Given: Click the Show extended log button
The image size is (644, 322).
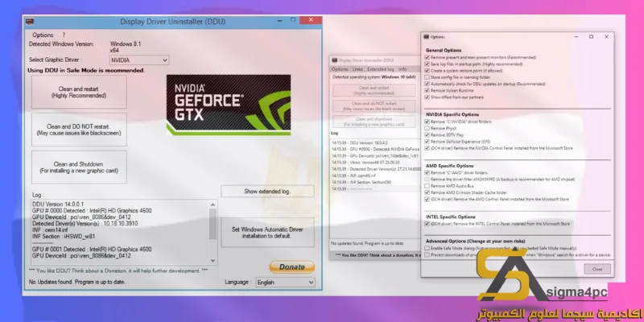Looking at the screenshot, I should click(x=267, y=192).
